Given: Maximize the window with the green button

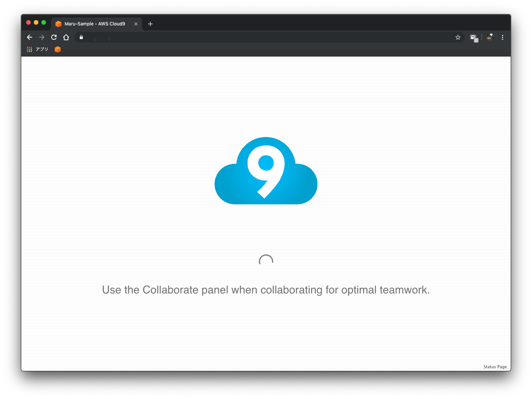Looking at the screenshot, I should pos(44,22).
